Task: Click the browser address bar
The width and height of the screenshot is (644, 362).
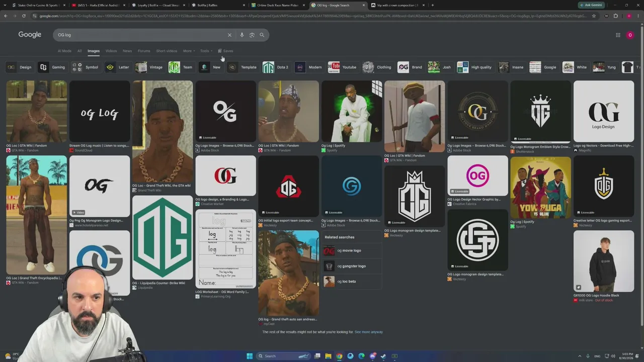Action: [x=312, y=16]
